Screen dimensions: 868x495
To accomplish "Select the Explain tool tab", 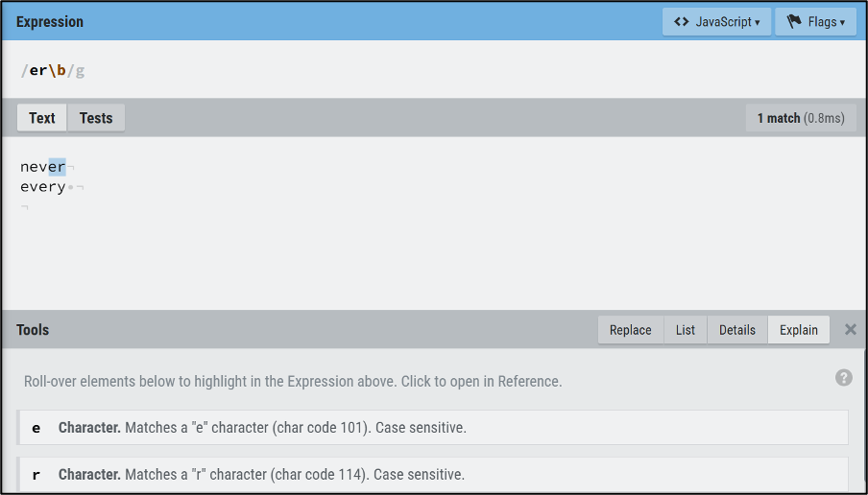I will coord(799,330).
